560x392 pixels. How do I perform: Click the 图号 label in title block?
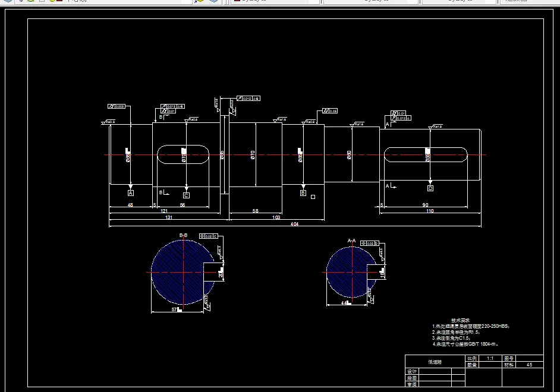point(509,359)
